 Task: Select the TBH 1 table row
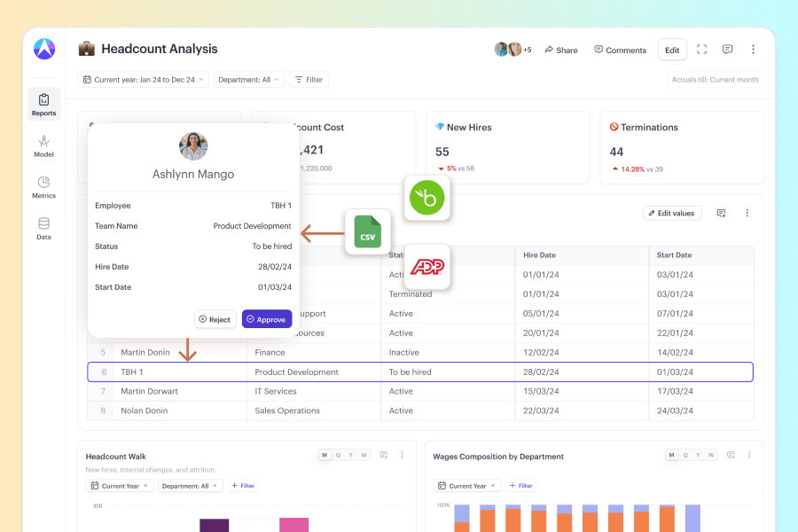[x=420, y=372]
